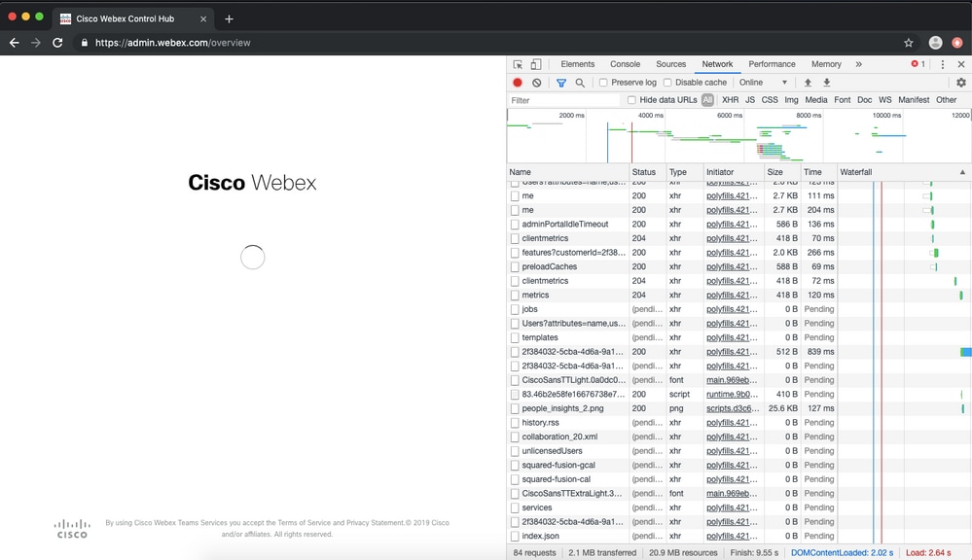
Task: Click the red extension icon in address bar
Action: coord(957,43)
